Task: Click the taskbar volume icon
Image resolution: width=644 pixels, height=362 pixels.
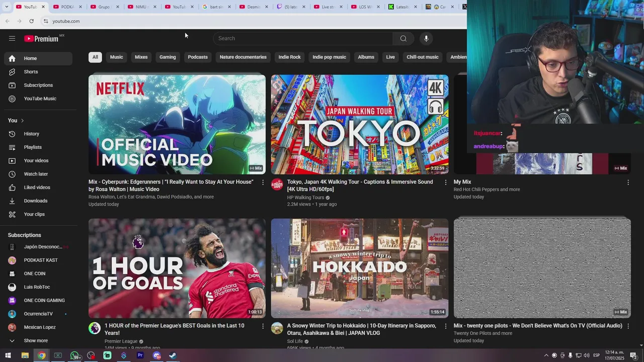Action: pos(587,355)
